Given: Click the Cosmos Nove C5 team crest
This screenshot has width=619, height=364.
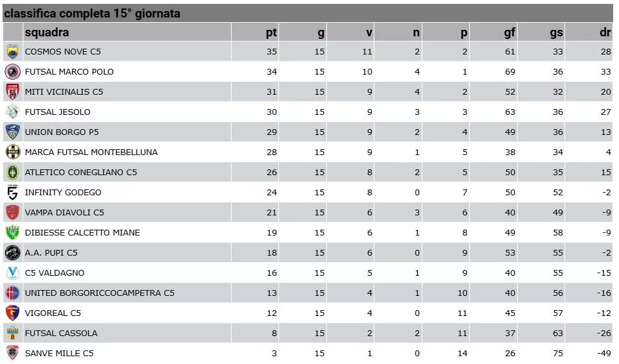Looking at the screenshot, I should coord(12,52).
